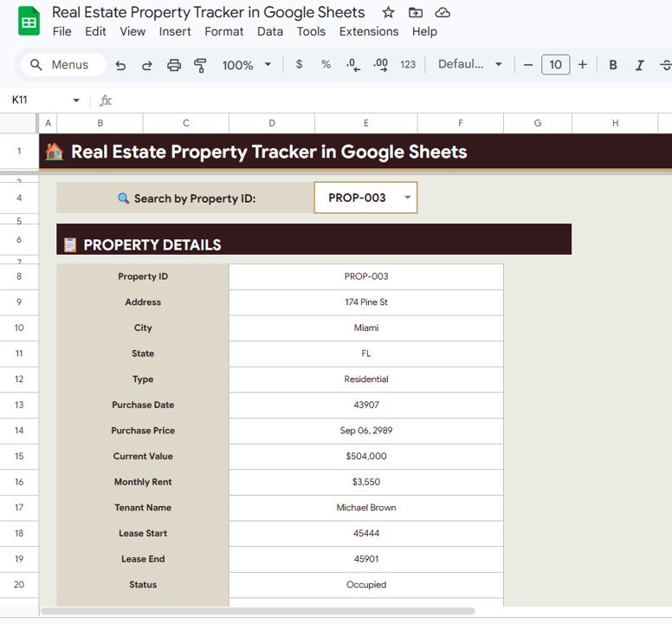This screenshot has width=672, height=624.
Task: Click the Menus search box
Action: coord(63,65)
